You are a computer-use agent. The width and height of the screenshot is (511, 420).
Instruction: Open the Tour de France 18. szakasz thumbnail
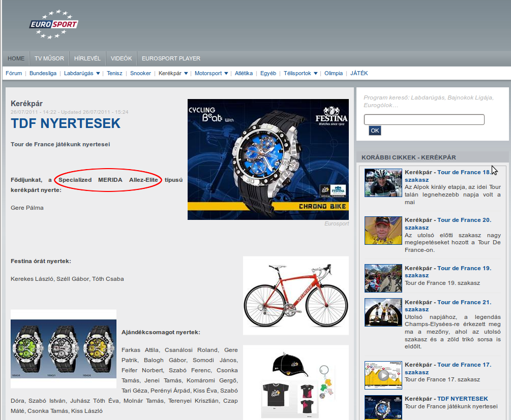[383, 183]
